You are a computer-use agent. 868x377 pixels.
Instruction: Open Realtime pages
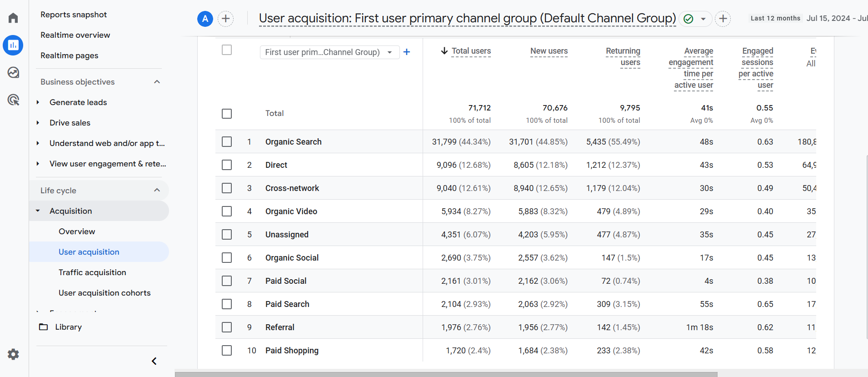tap(70, 55)
